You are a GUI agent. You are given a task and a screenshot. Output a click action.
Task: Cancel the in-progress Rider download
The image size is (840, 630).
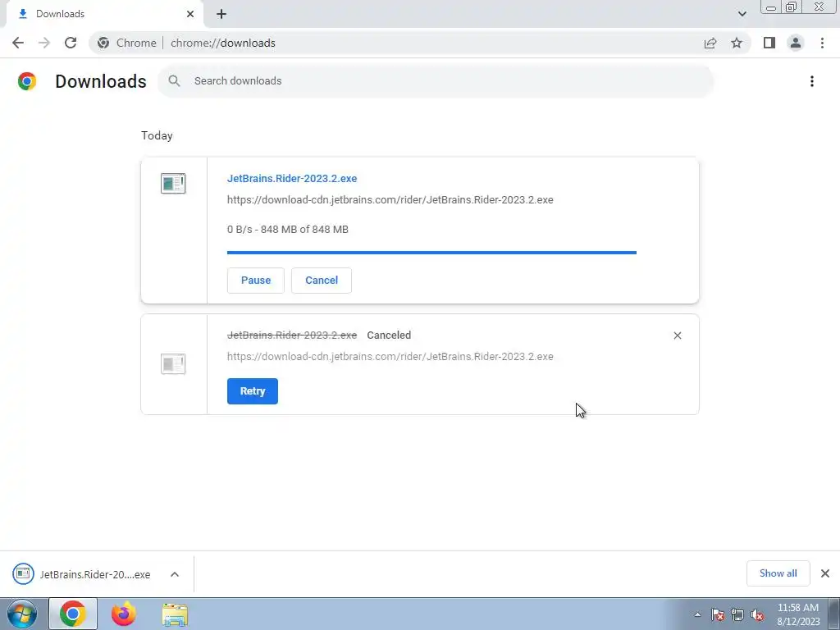point(322,281)
